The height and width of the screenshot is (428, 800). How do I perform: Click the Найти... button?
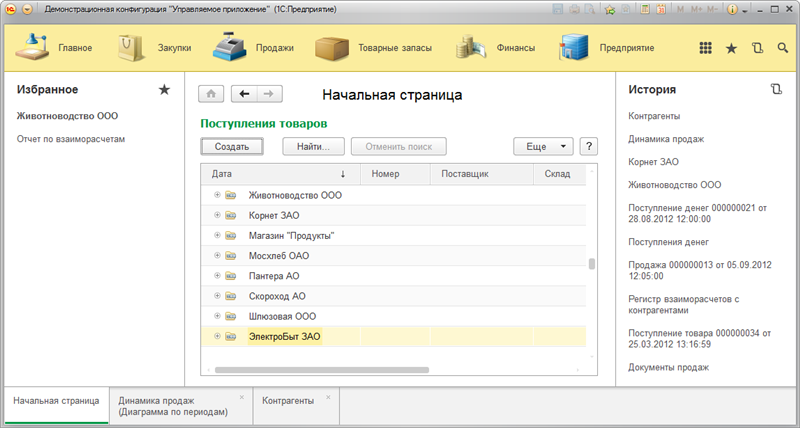314,146
